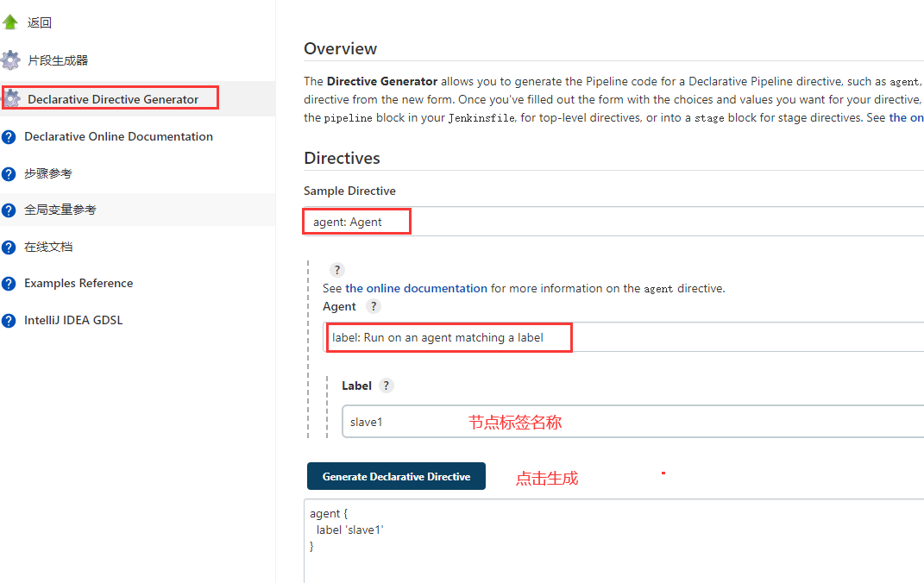The width and height of the screenshot is (924, 583).
Task: Click Generate Declarative Directive button
Action: pyautogui.click(x=396, y=476)
